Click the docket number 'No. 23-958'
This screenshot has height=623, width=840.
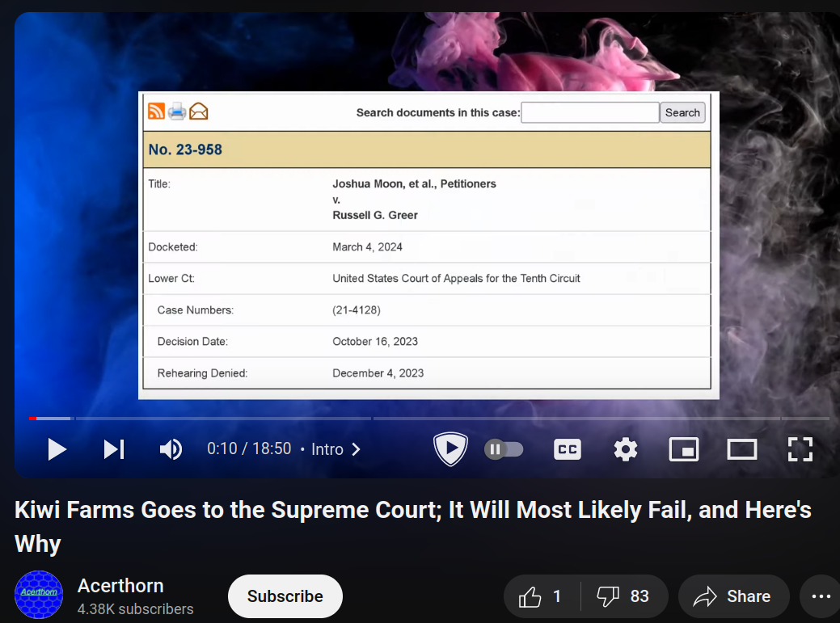(x=185, y=149)
